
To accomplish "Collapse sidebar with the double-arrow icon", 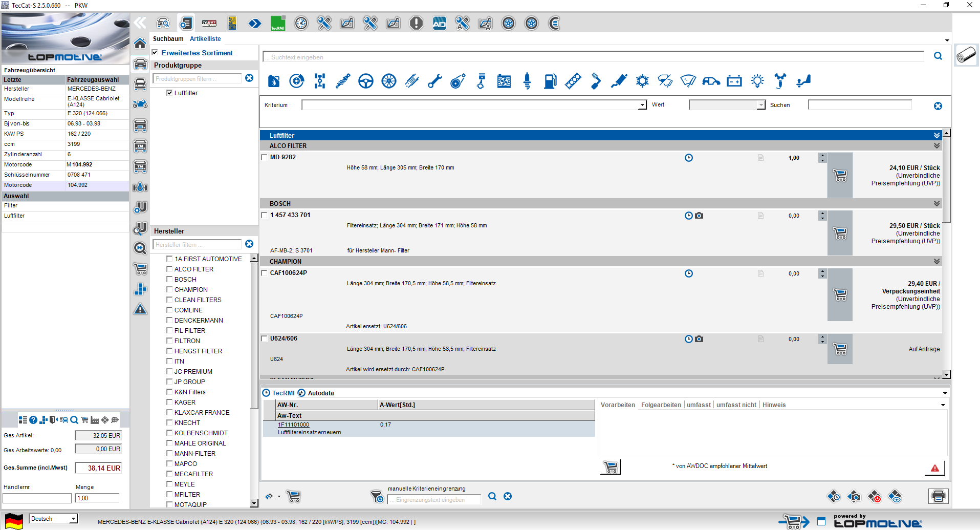I will [x=140, y=23].
